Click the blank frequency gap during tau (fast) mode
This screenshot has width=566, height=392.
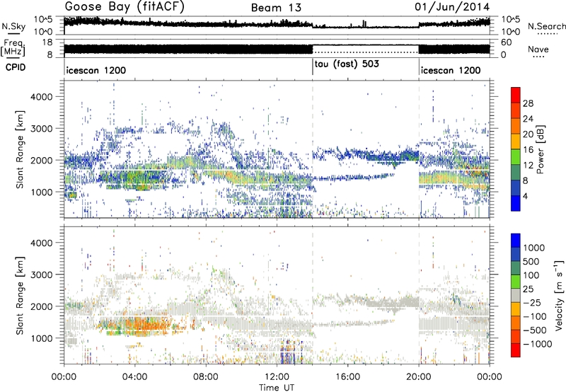[365, 49]
